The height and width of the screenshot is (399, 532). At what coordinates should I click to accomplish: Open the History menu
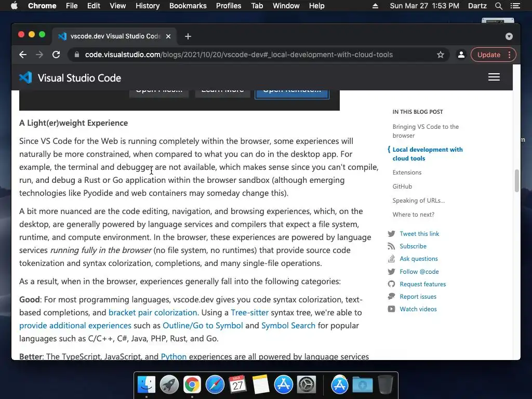point(148,6)
